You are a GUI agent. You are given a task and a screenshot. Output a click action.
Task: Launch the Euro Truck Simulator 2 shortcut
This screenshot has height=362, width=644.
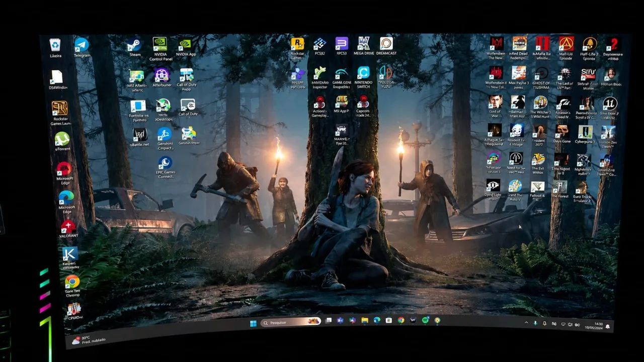pyautogui.click(x=582, y=192)
